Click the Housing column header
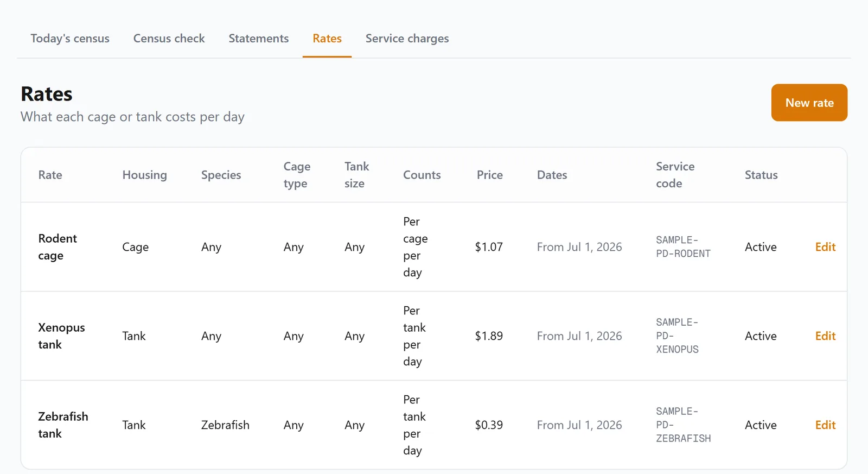Screen dimensions: 868x474 coord(144,175)
